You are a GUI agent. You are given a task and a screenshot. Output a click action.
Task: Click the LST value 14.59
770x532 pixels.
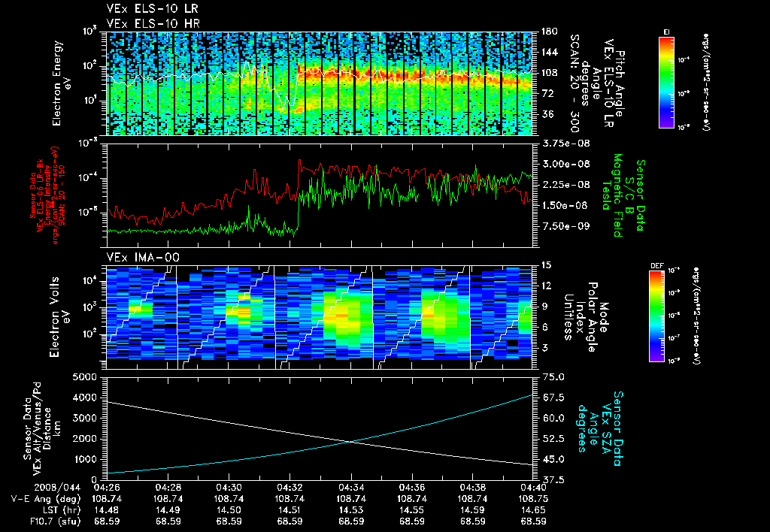(472, 510)
